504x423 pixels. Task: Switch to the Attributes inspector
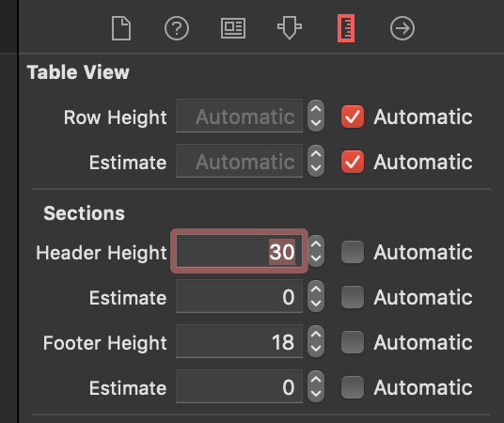[290, 28]
